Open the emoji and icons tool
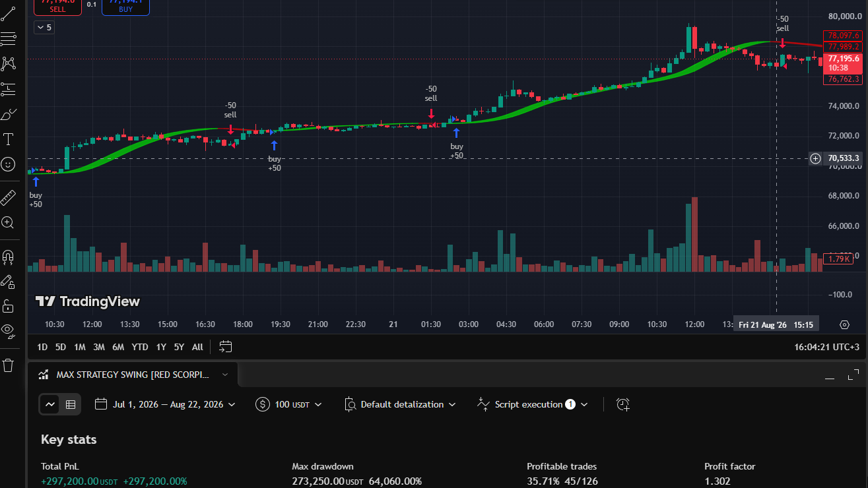This screenshot has height=488, width=868. [x=8, y=164]
